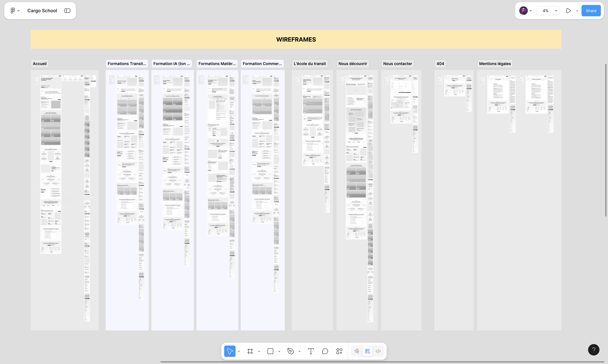Viewport: 608px width, 364px height.
Task: Expand the Move tool options arrow
Action: coord(239,351)
